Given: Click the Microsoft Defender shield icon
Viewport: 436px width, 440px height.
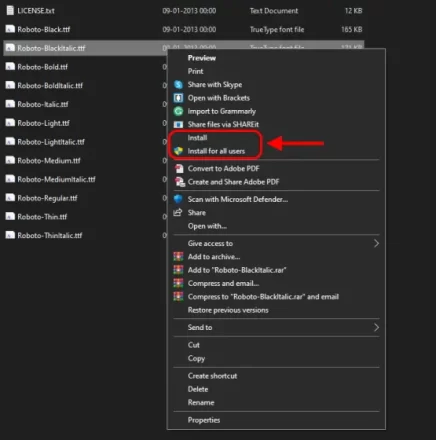Looking at the screenshot, I should pos(178,199).
